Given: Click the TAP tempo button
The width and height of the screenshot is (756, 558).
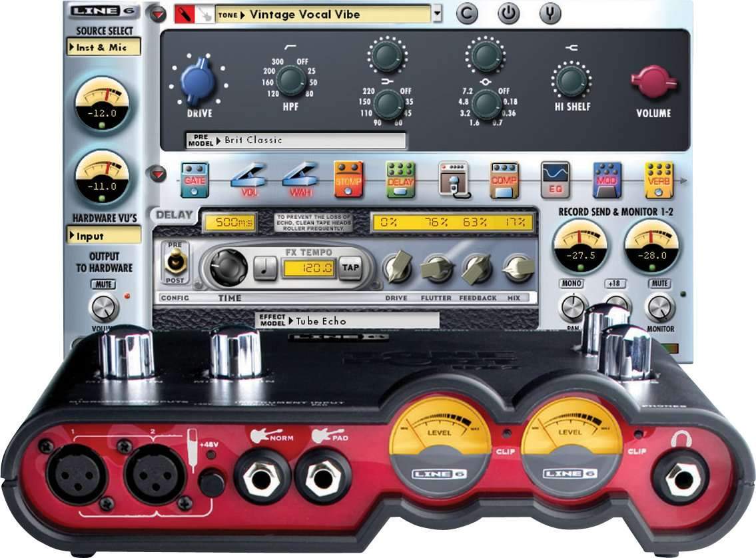Looking at the screenshot, I should (350, 268).
